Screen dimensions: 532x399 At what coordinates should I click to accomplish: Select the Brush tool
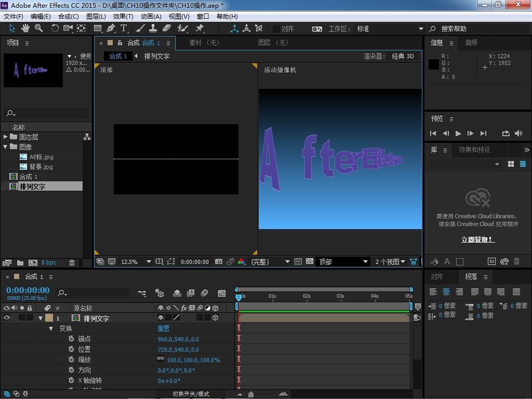coord(140,29)
